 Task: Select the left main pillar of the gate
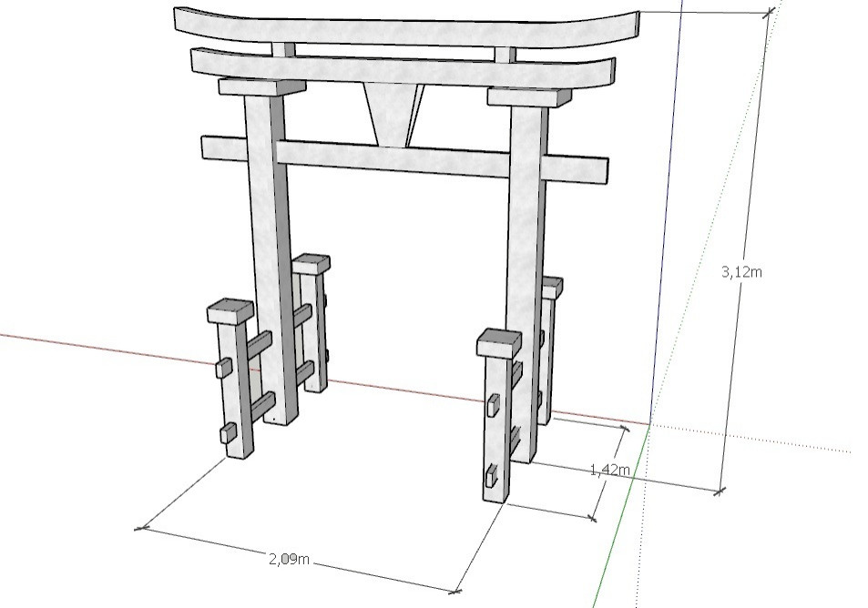tap(271, 255)
